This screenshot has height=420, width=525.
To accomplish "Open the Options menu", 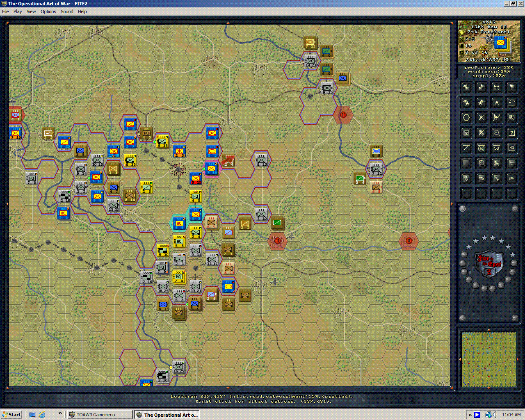I will pyautogui.click(x=48, y=11).
